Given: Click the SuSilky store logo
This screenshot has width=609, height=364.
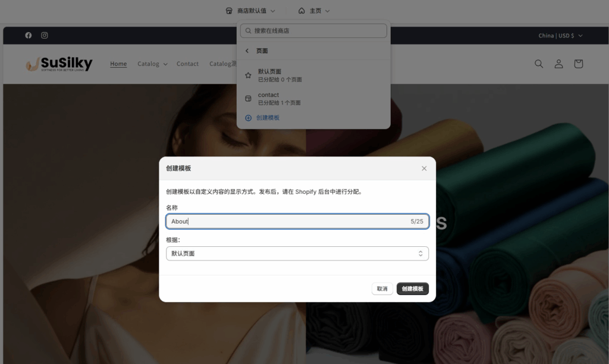Looking at the screenshot, I should click(x=59, y=64).
